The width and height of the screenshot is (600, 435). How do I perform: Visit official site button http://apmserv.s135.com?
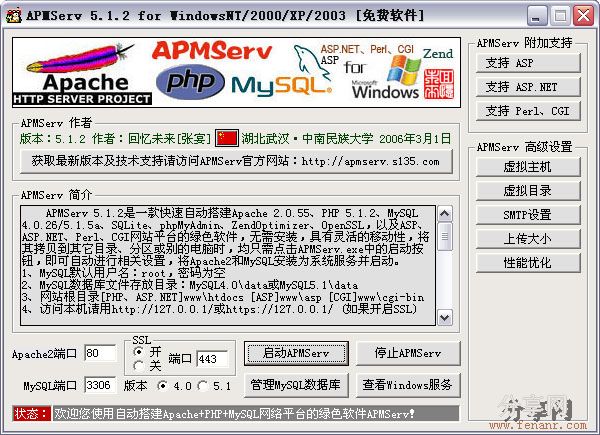pos(236,161)
